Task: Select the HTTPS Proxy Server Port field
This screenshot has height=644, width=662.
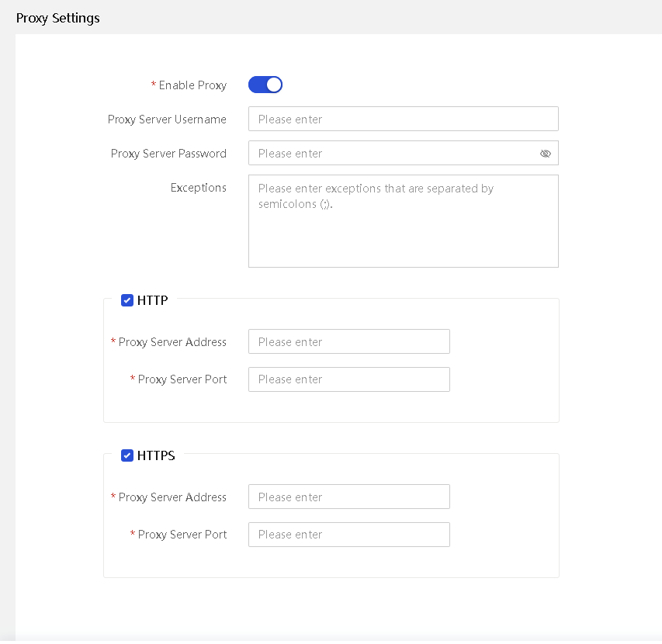Action: (349, 535)
